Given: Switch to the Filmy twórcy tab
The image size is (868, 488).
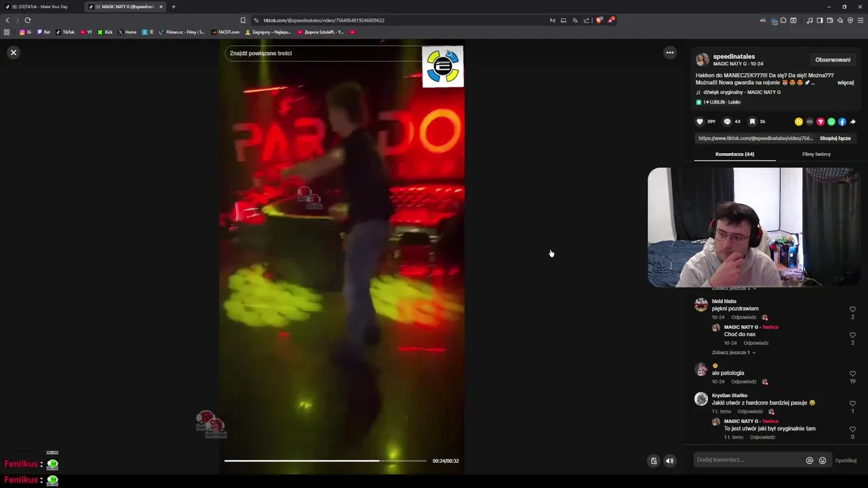Looking at the screenshot, I should tap(816, 154).
